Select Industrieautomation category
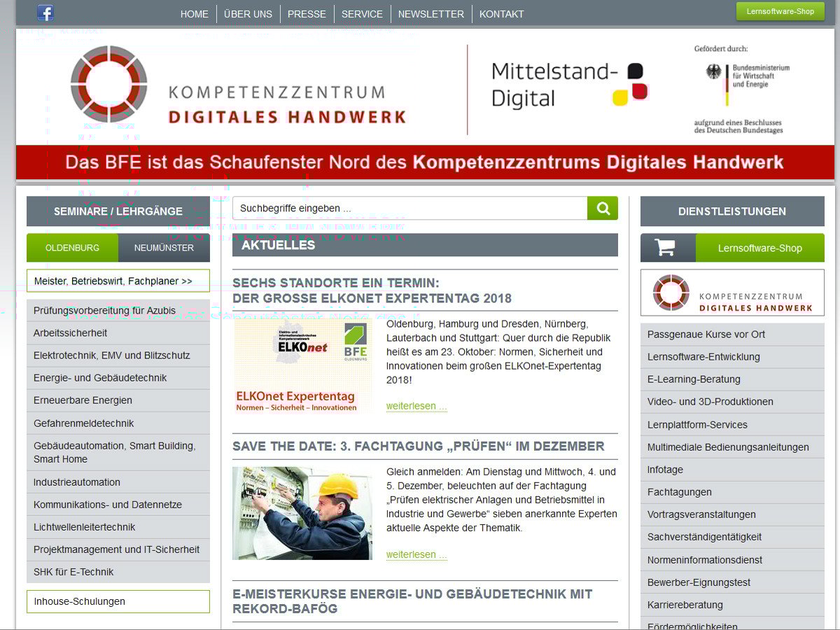 point(118,482)
